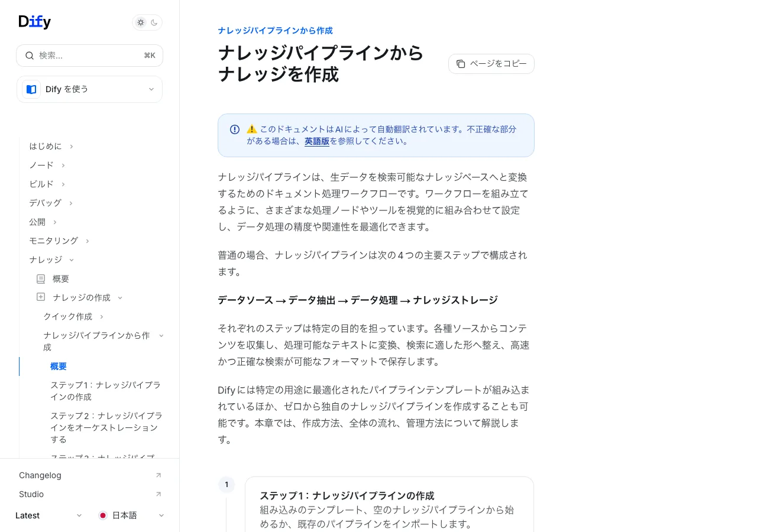Click the ナレッジの作成 plus-box icon
This screenshot has height=532, width=757.
[x=41, y=297]
